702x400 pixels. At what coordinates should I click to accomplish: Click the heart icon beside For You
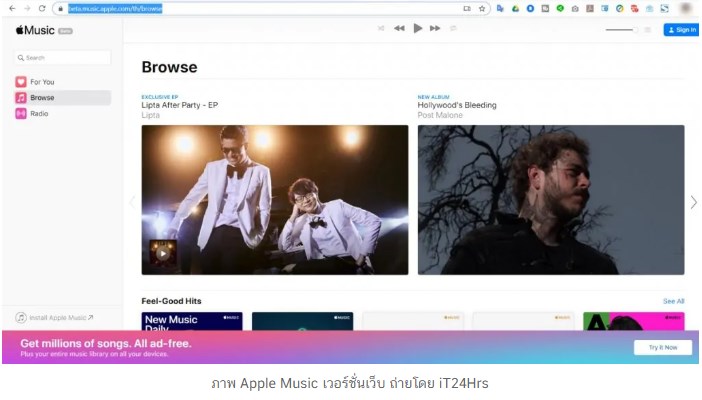coord(21,82)
